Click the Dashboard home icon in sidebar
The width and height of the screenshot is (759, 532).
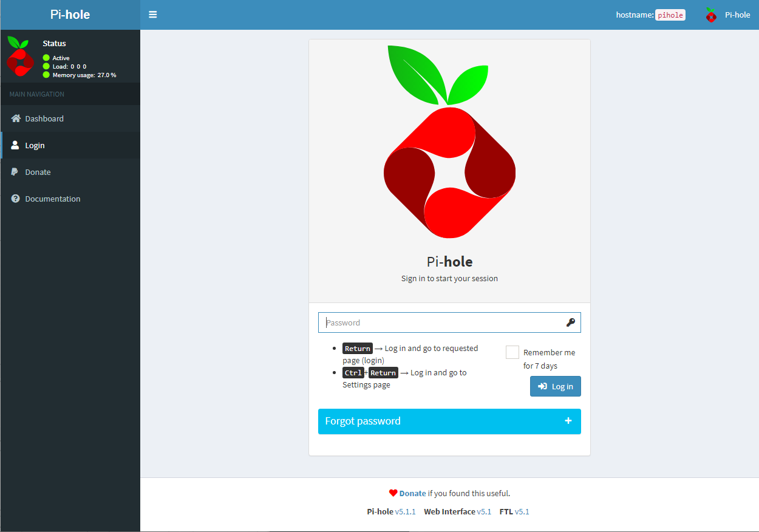(15, 118)
